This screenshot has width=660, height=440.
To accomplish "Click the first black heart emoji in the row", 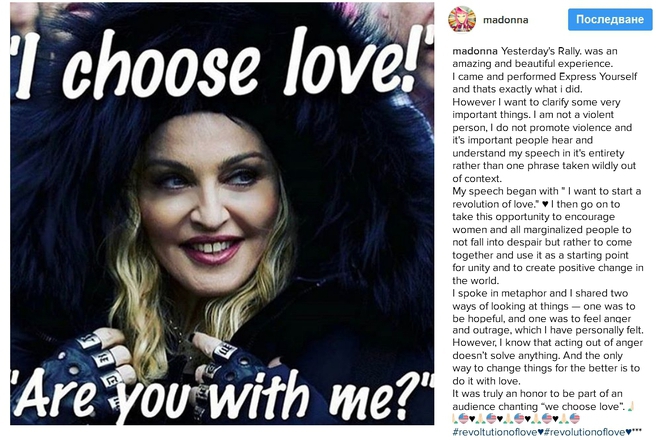I will [x=472, y=419].
